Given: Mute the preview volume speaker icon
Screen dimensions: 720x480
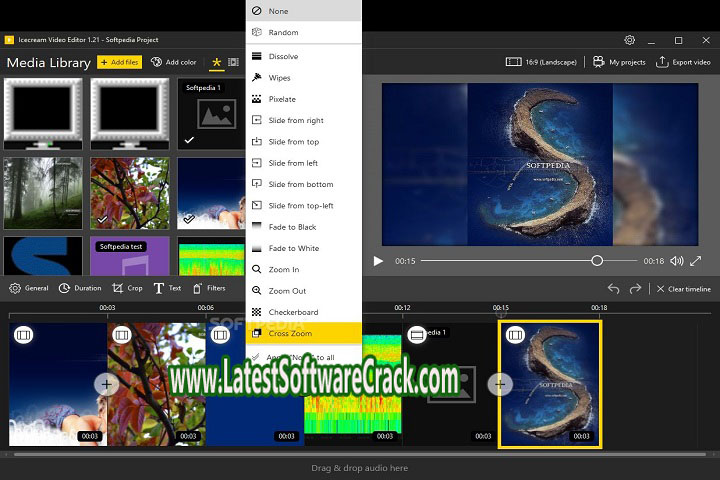Looking at the screenshot, I should (x=676, y=261).
